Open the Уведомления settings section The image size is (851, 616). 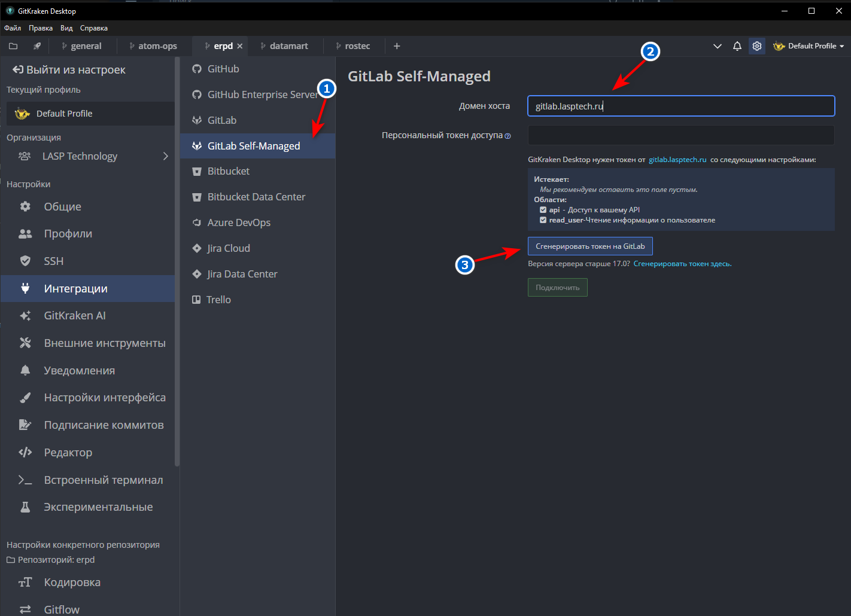88,371
